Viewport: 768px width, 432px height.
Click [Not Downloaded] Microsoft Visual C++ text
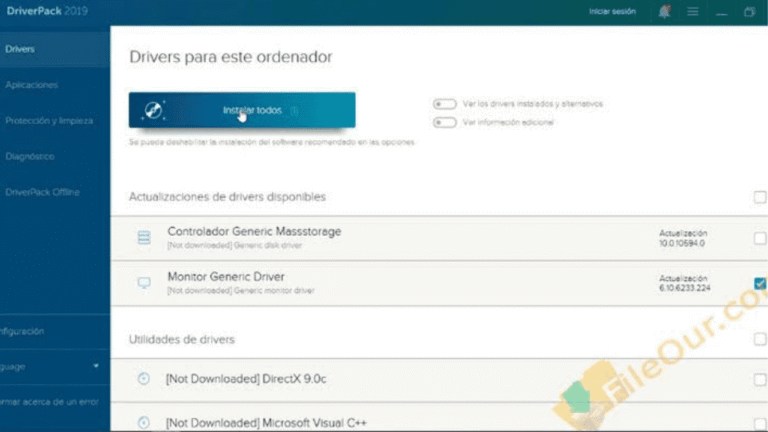[266, 423]
